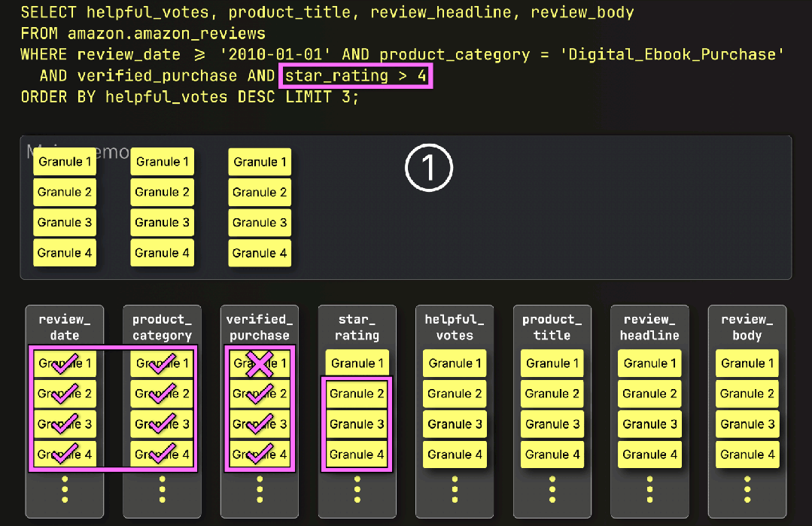Click the product_category column header
Screen dimensions: 812x526
(x=162, y=327)
